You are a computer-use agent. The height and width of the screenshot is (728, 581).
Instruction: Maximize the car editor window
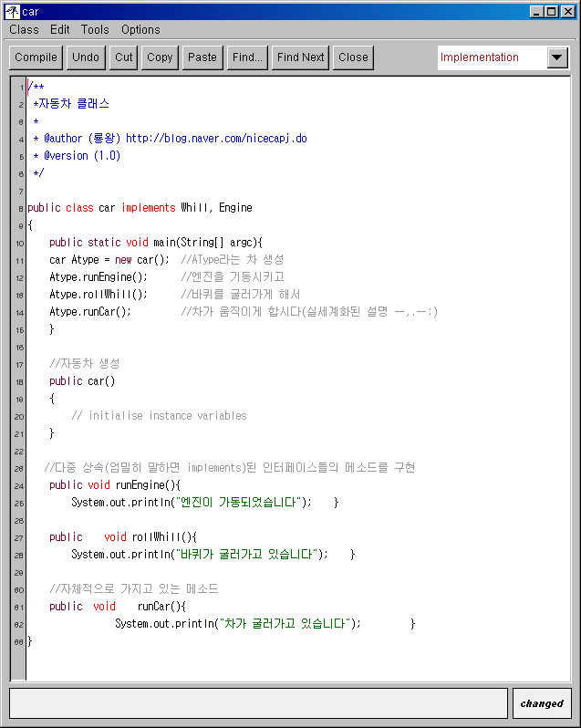tap(551, 12)
